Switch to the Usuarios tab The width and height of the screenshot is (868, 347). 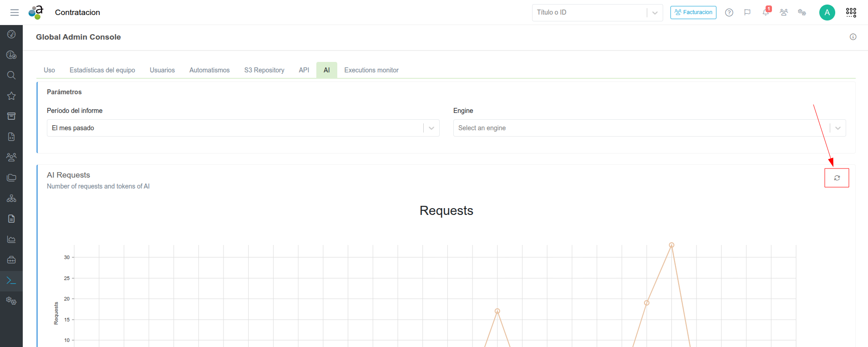(x=162, y=70)
